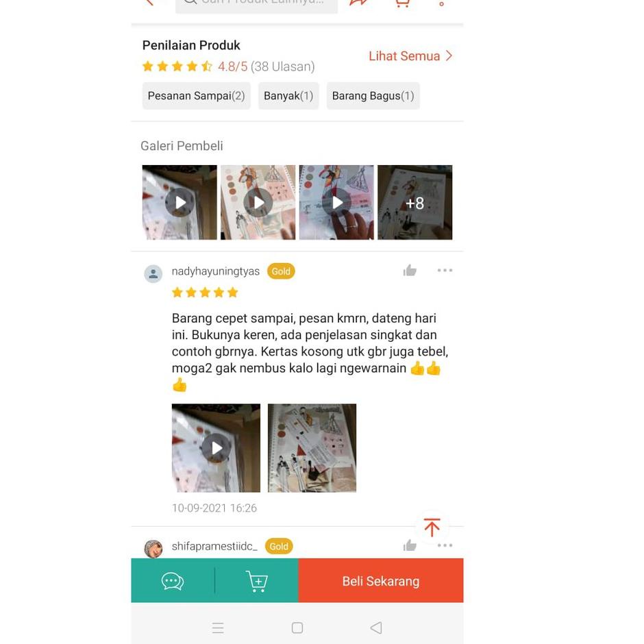Play first video in Galeri Pembeli
The image size is (644, 644).
point(179,203)
